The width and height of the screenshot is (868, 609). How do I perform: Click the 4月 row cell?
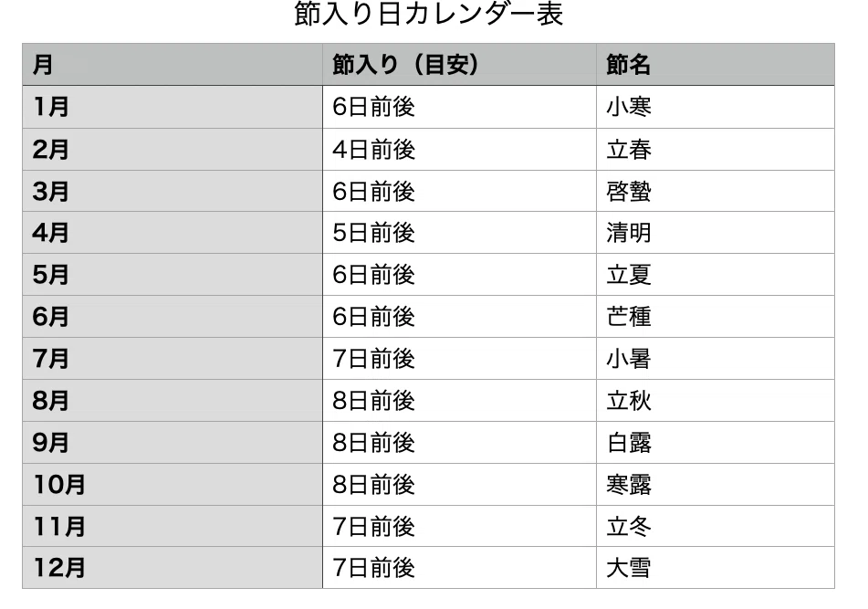tap(173, 233)
